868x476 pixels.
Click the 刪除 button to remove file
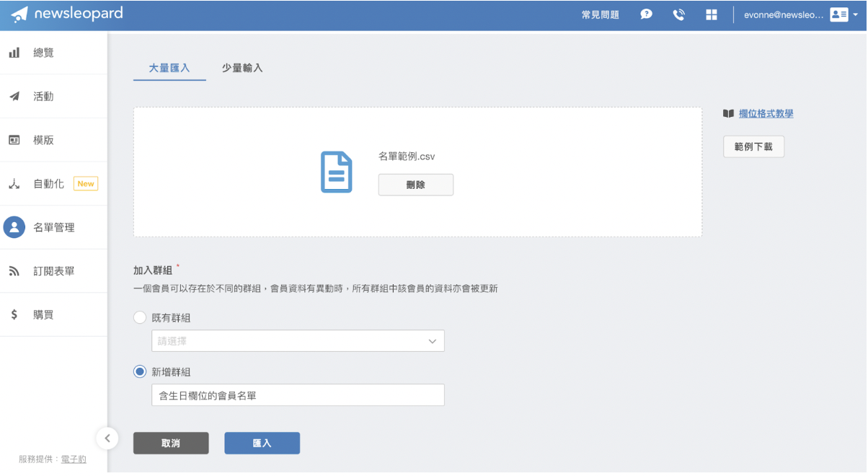pos(416,185)
